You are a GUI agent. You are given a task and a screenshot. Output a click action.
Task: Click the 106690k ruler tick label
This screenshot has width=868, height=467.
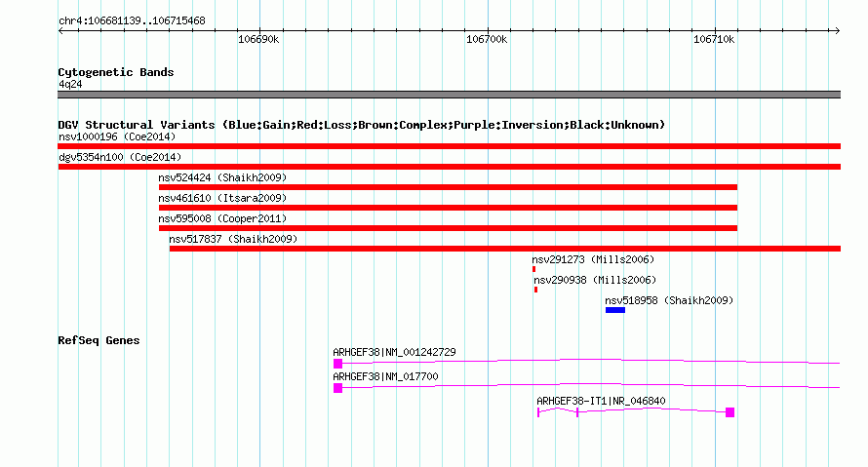pyautogui.click(x=258, y=39)
